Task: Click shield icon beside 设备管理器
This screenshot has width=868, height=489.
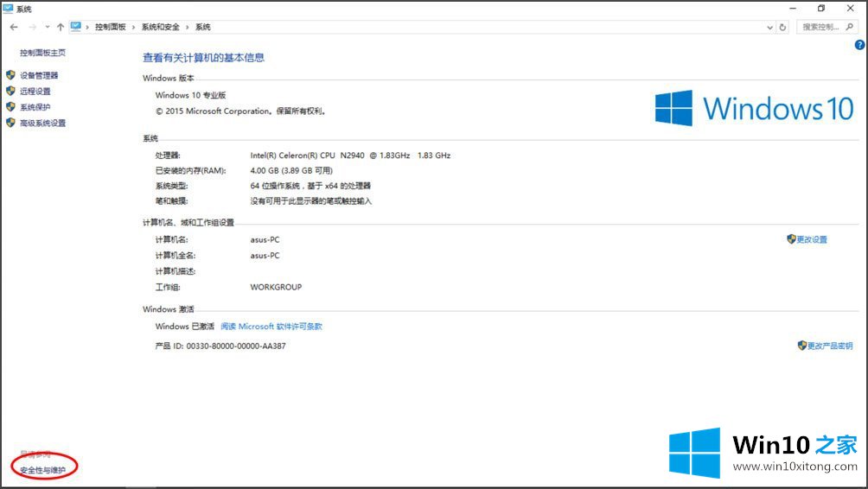Action: coord(10,74)
